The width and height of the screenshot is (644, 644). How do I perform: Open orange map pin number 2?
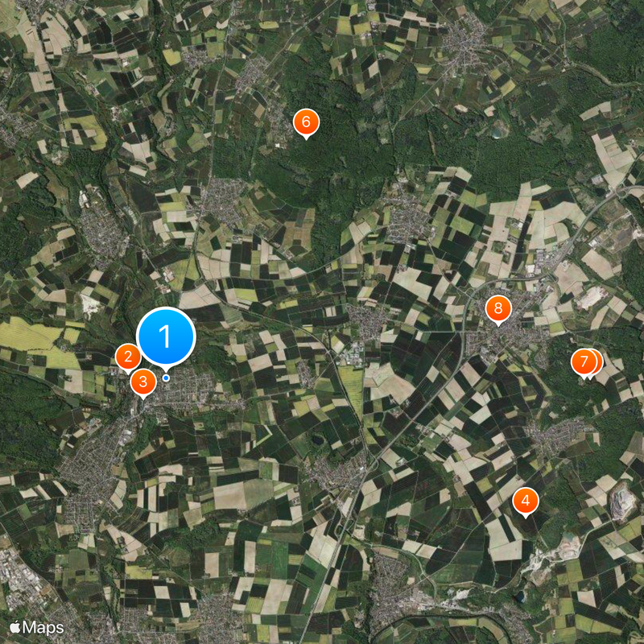pyautogui.click(x=128, y=357)
